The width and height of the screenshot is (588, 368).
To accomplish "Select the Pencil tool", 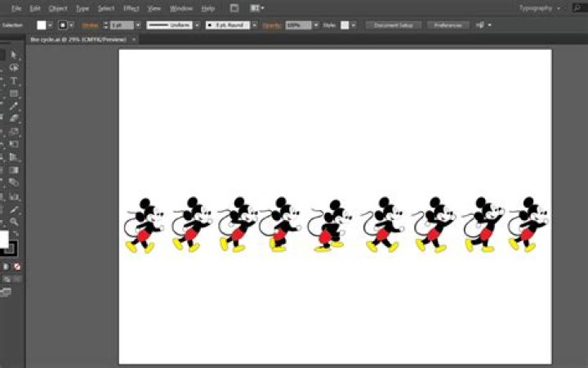I will pos(14,105).
